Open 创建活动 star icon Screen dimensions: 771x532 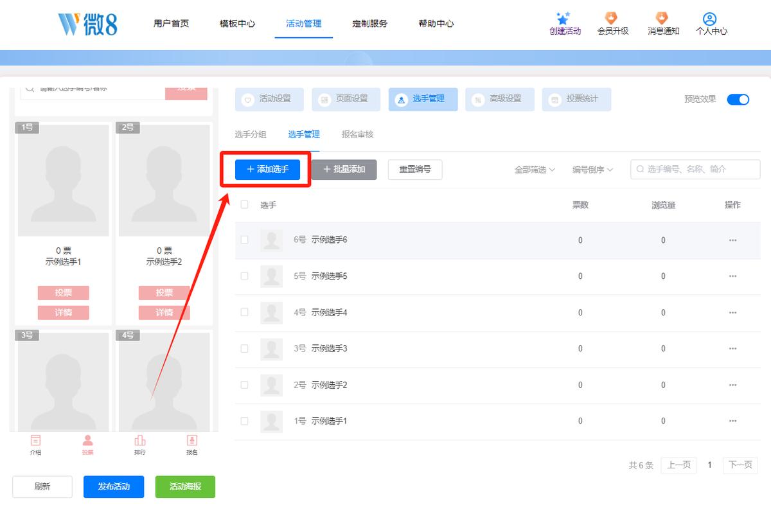(x=563, y=17)
